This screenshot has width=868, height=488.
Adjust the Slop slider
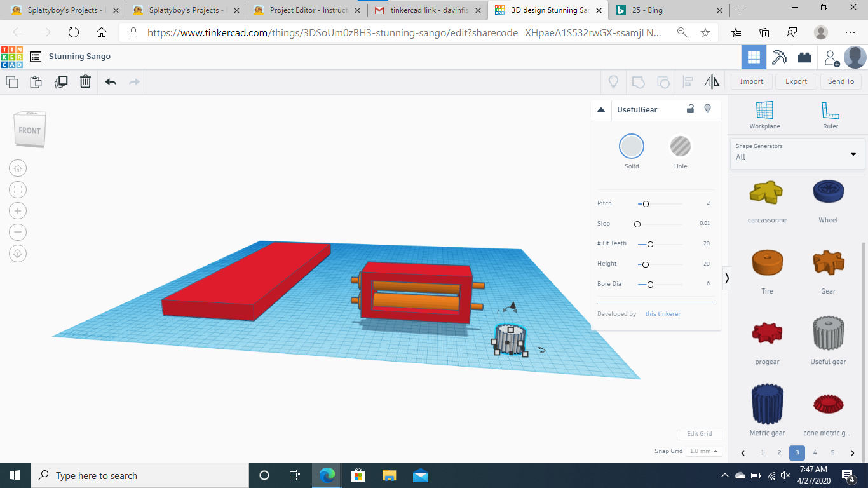point(660,224)
